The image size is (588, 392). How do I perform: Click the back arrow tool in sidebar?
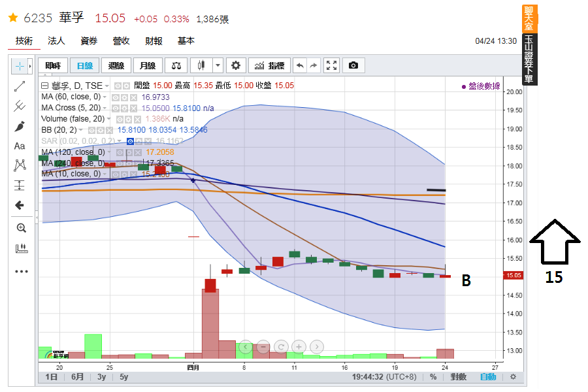20,205
